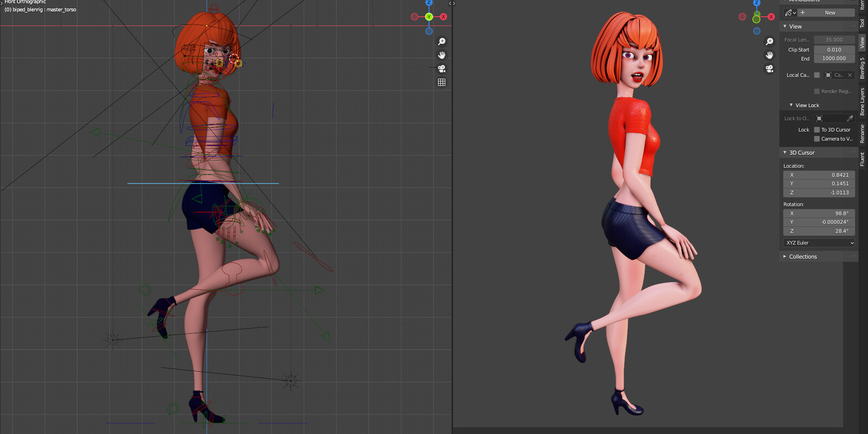868x434 pixels.
Task: Open the Bone Layers sidebar tab
Action: (862, 101)
